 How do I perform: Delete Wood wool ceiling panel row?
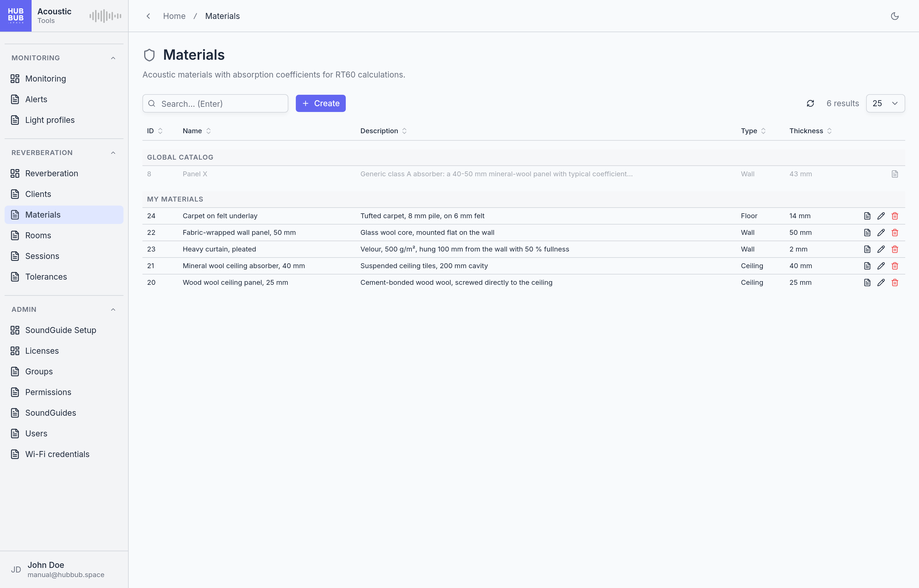[x=895, y=283]
